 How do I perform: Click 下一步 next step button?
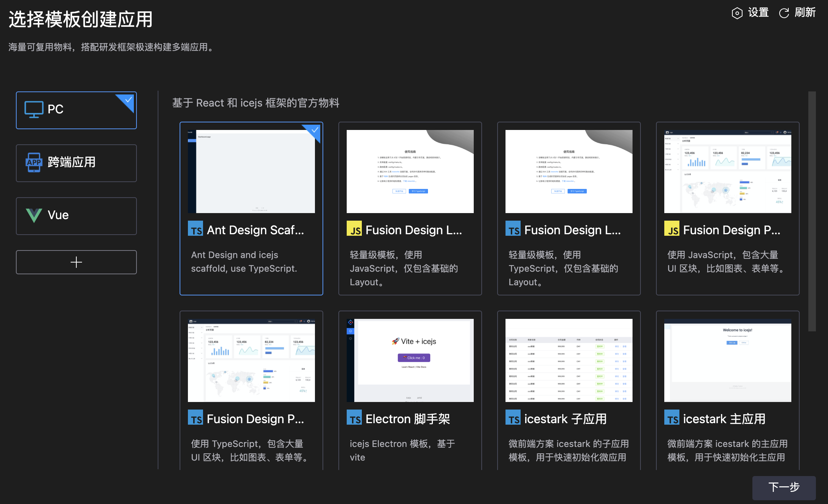pyautogui.click(x=783, y=487)
